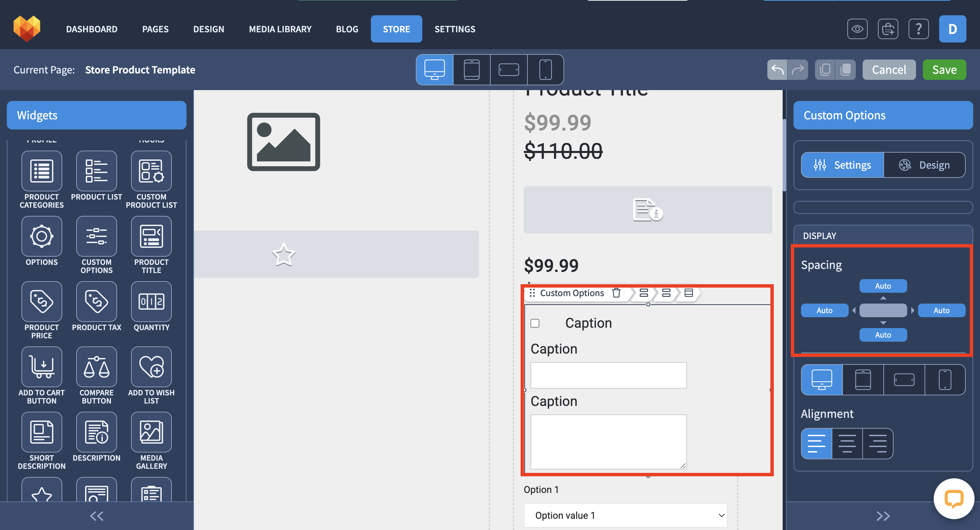
Task: Click the site logo
Action: coord(27,29)
